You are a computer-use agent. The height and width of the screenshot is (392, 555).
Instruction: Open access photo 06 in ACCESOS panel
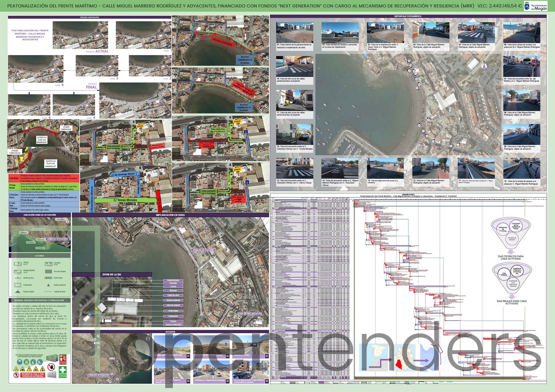[251, 372]
